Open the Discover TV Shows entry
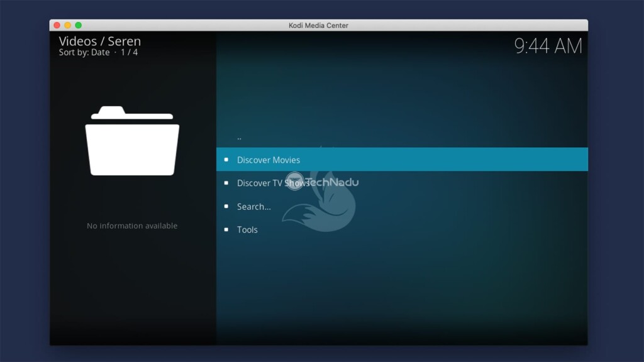This screenshot has height=362, width=644. [x=402, y=183]
